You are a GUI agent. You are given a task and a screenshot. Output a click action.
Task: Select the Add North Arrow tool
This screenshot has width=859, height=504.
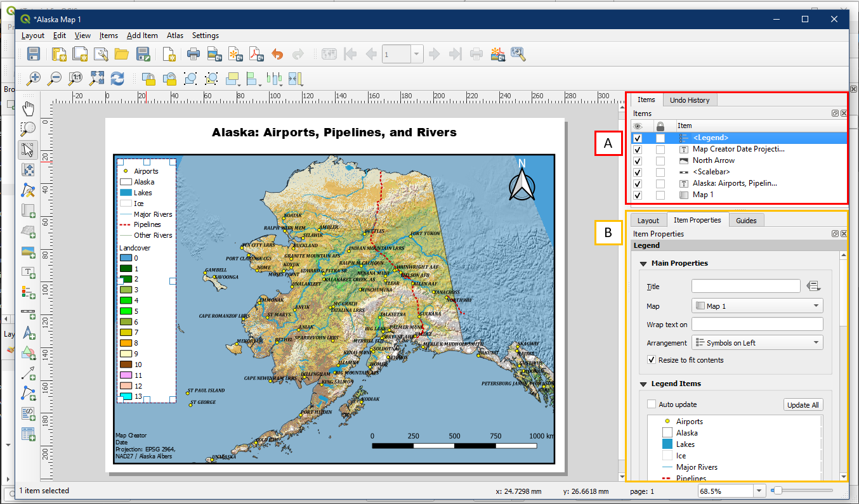[28, 333]
